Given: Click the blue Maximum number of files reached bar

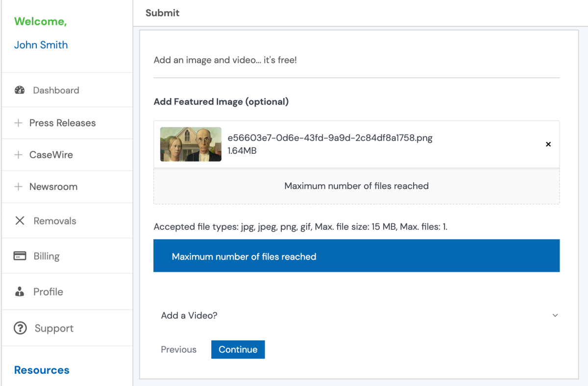Looking at the screenshot, I should click(356, 255).
